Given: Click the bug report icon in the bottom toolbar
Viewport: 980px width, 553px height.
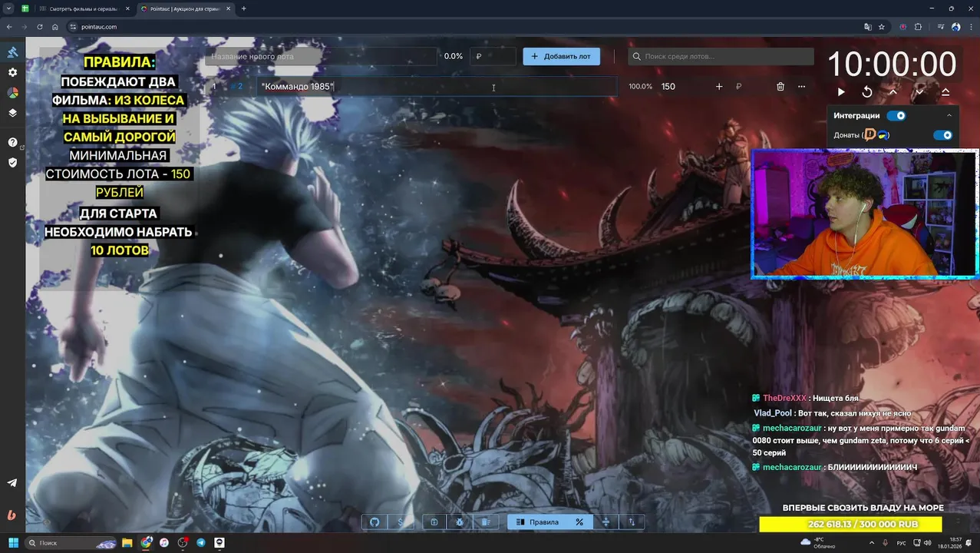Looking at the screenshot, I should coord(459,522).
